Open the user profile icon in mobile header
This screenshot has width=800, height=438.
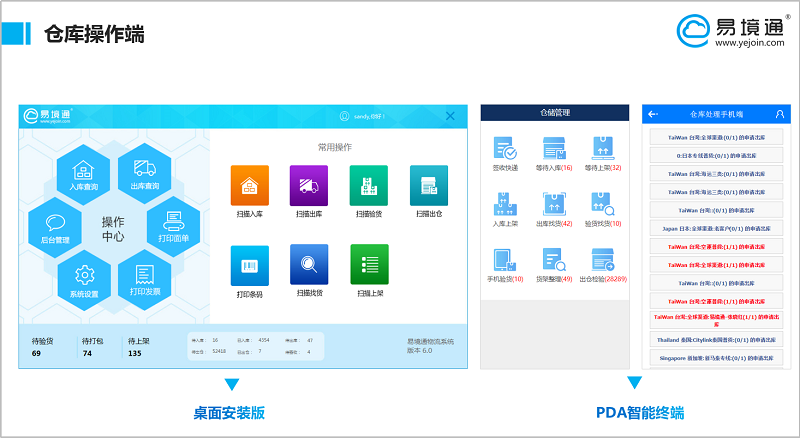[779, 115]
